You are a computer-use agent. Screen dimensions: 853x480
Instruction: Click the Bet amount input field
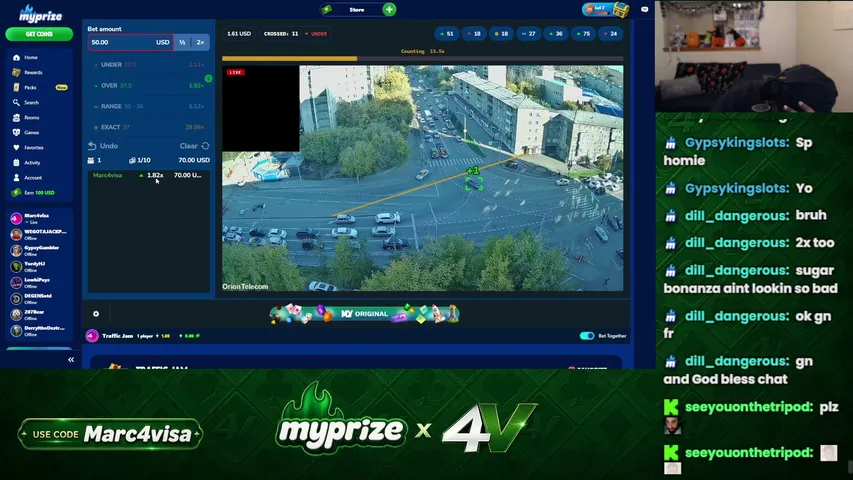pos(131,42)
